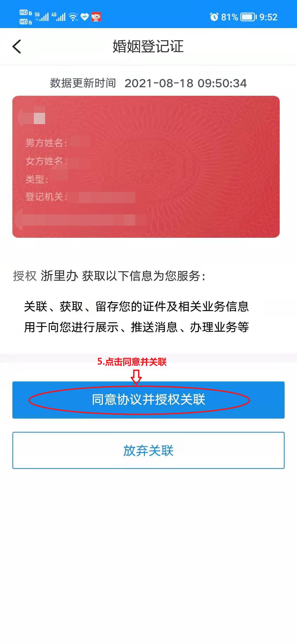Tap the red JD dog notification icon
The image size is (297, 644).
pyautogui.click(x=96, y=17)
